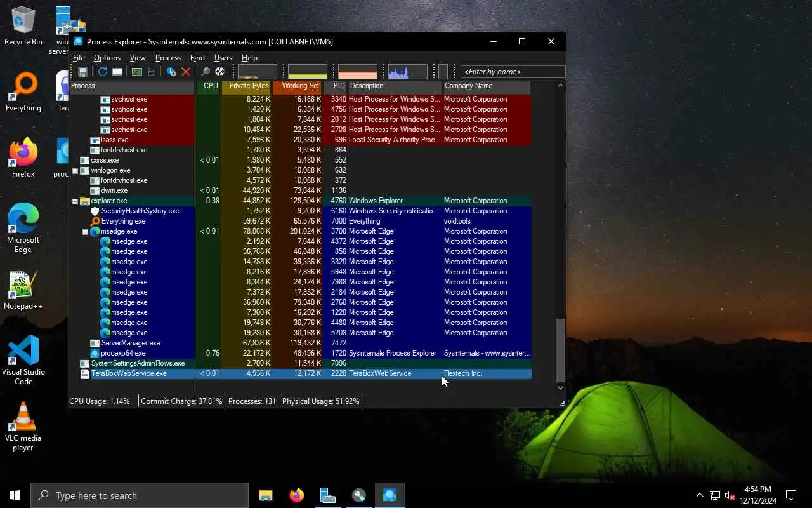
Task: Click the blue I/O history mini graph
Action: (407, 72)
